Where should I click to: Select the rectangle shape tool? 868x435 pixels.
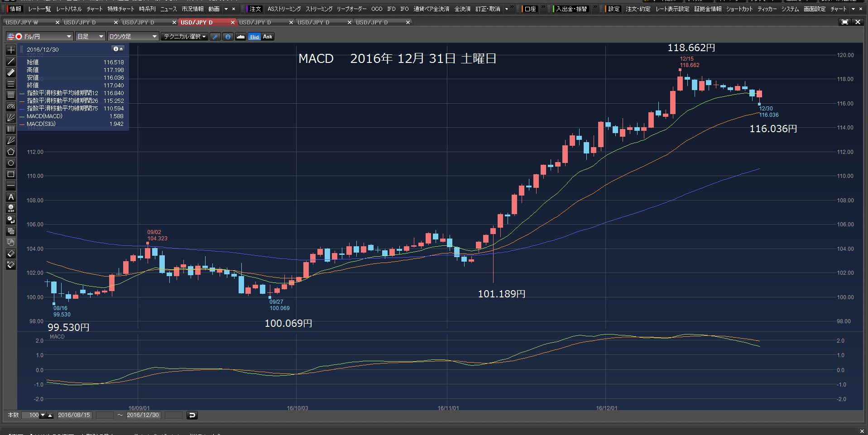(11, 174)
